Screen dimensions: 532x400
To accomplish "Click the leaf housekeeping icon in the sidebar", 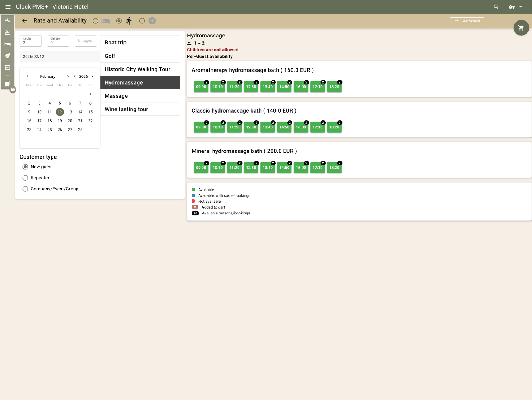I will point(7,56).
